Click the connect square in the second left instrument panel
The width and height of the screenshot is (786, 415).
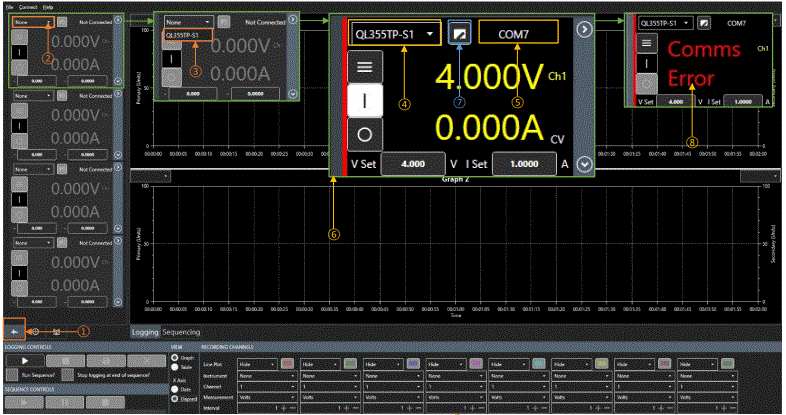point(62,96)
